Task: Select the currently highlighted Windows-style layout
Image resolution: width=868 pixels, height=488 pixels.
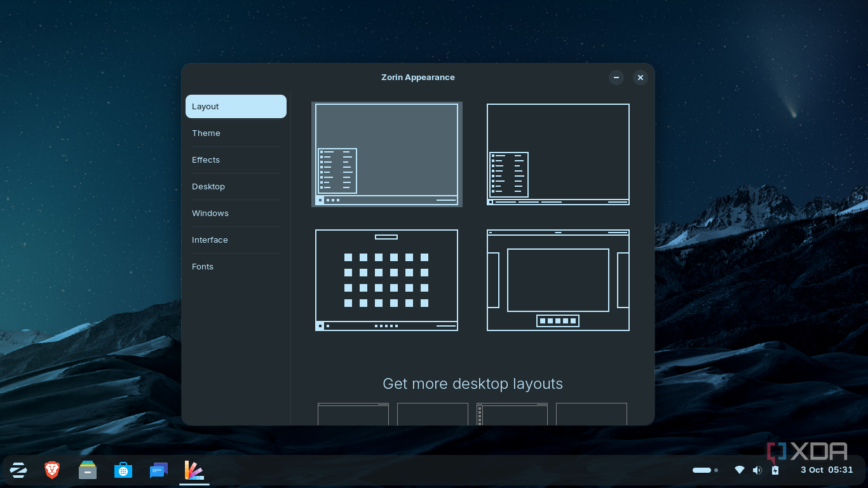Action: 386,154
